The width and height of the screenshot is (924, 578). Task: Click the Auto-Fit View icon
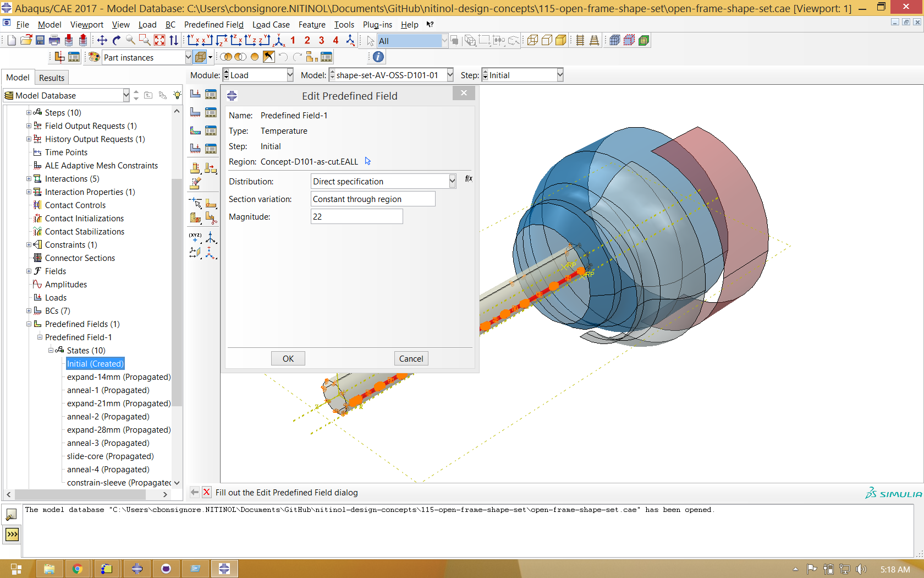click(159, 40)
